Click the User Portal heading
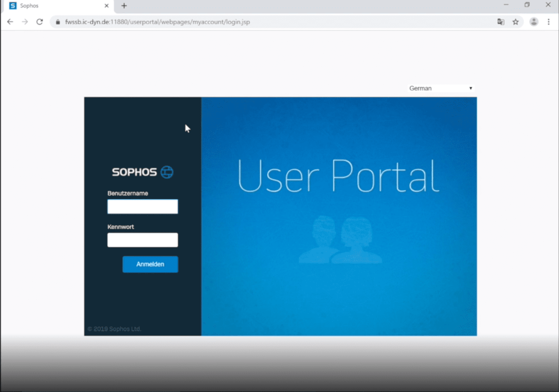Image resolution: width=559 pixels, height=392 pixels. point(339,176)
